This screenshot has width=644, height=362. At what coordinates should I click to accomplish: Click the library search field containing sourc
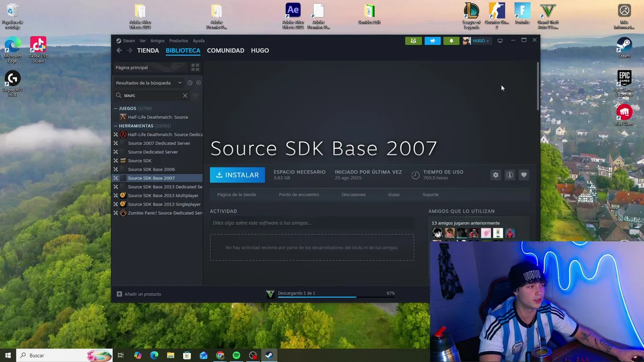coord(152,96)
